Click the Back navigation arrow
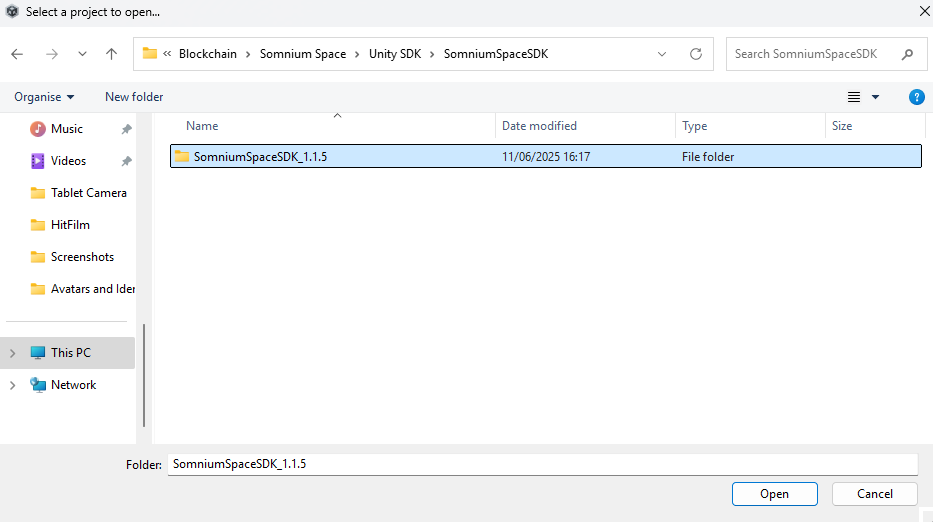 [x=17, y=54]
